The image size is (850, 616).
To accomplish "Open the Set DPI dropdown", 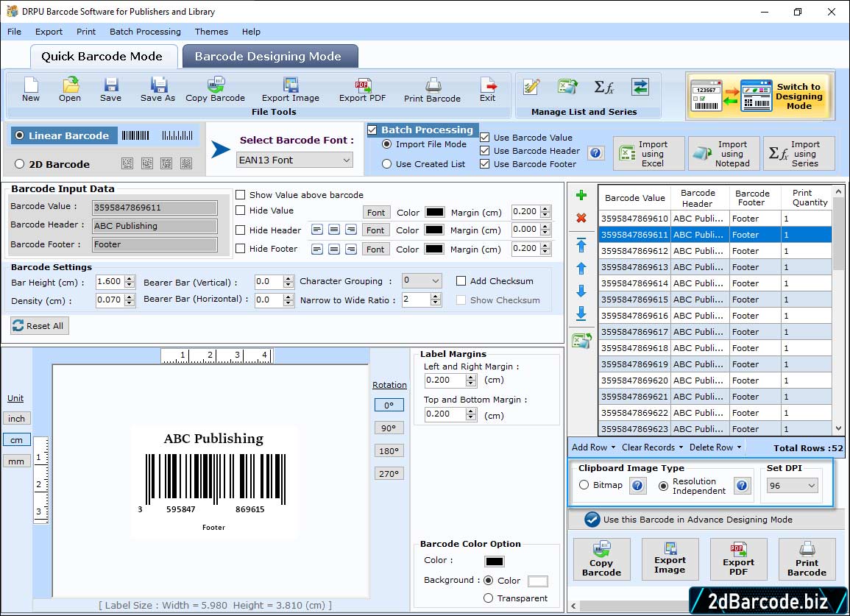I will pyautogui.click(x=792, y=485).
